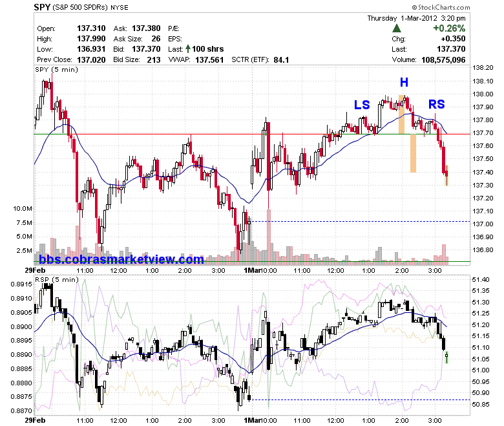Click the 51.40 RSP axis label
This screenshot has width=504, height=426.
click(x=481, y=279)
